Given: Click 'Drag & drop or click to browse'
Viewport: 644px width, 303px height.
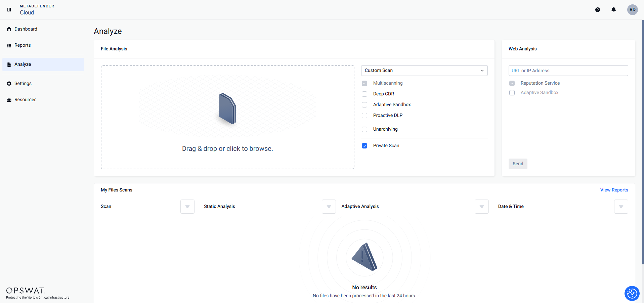Looking at the screenshot, I should pos(227,149).
